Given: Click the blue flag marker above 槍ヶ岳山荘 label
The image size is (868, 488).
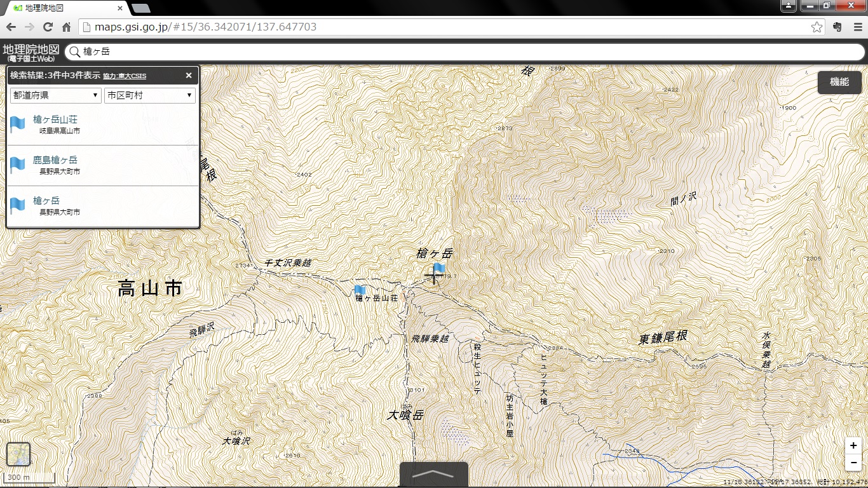Looking at the screenshot, I should [x=360, y=290].
